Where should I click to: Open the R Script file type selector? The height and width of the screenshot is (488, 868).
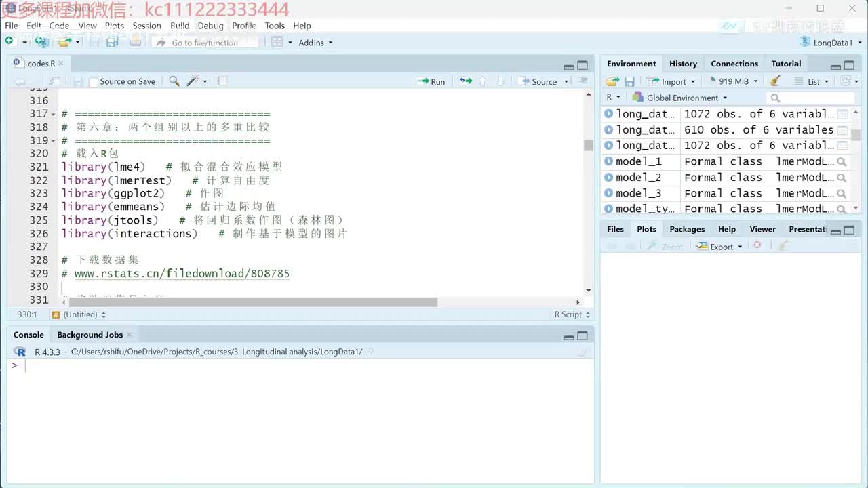tap(572, 314)
